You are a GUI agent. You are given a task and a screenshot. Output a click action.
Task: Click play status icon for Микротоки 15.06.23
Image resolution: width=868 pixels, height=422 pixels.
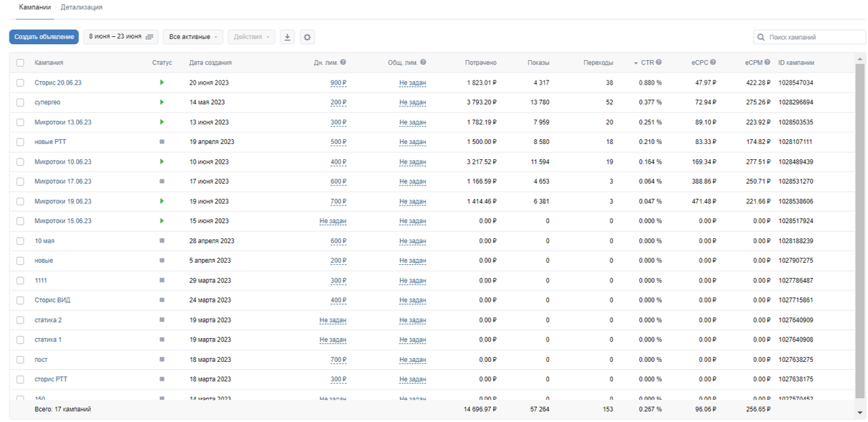coord(161,221)
